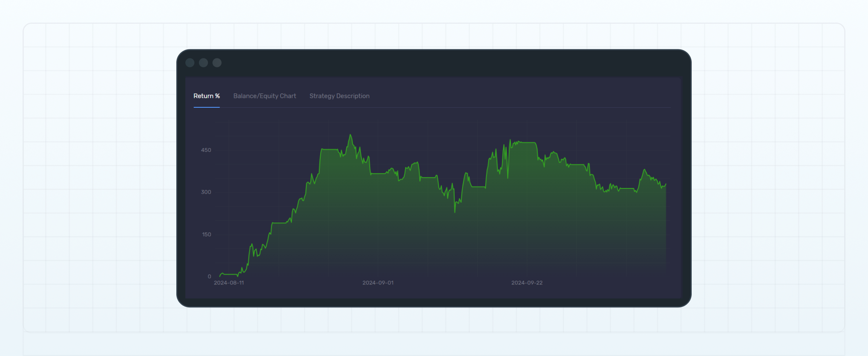Click the green window control dot

tap(217, 63)
